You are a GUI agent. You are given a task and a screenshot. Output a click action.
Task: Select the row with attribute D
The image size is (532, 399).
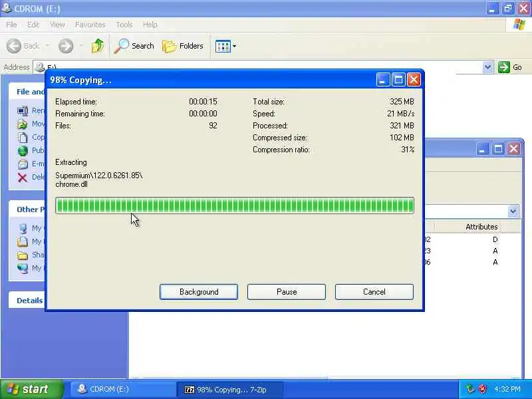point(473,239)
